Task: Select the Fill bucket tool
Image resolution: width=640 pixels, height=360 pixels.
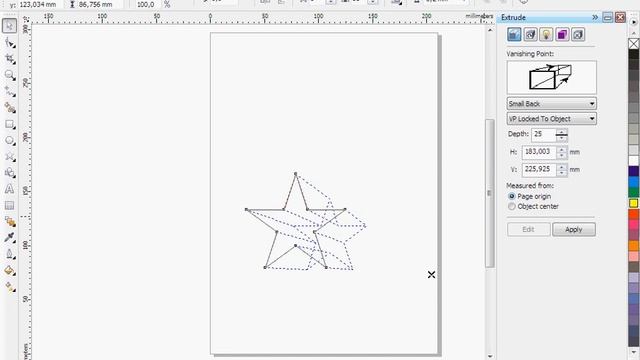Action: point(9,270)
